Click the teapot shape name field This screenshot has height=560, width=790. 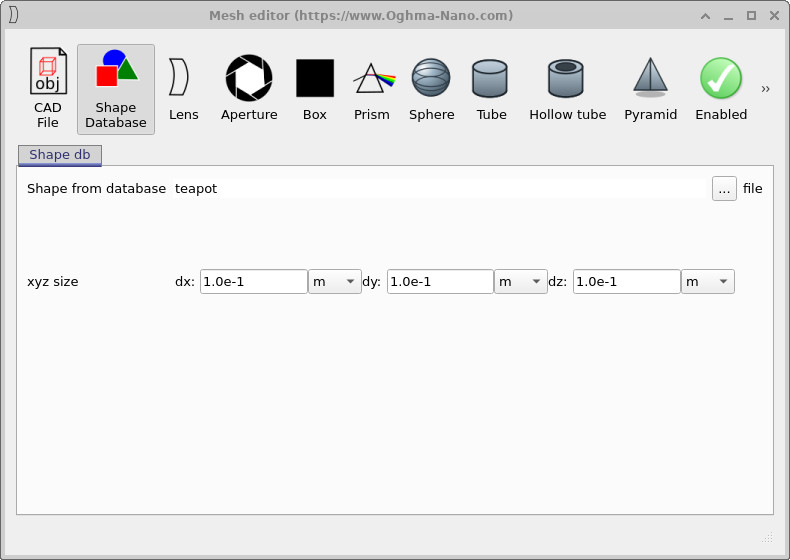pos(440,188)
